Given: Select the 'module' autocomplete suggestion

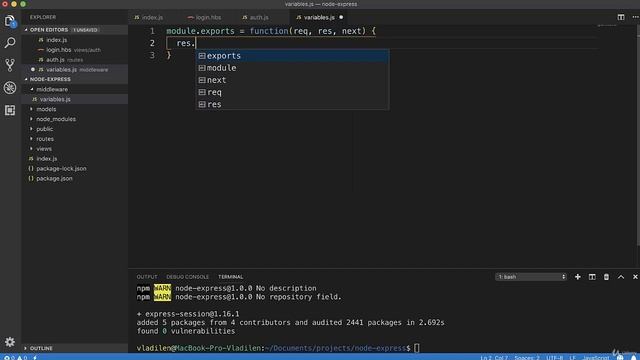Looking at the screenshot, I should 292,68.
